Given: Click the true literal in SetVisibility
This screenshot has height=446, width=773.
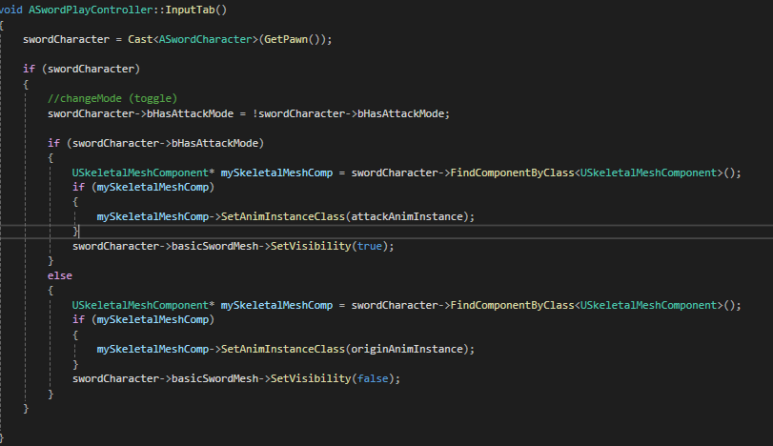Looking at the screenshot, I should tap(369, 246).
